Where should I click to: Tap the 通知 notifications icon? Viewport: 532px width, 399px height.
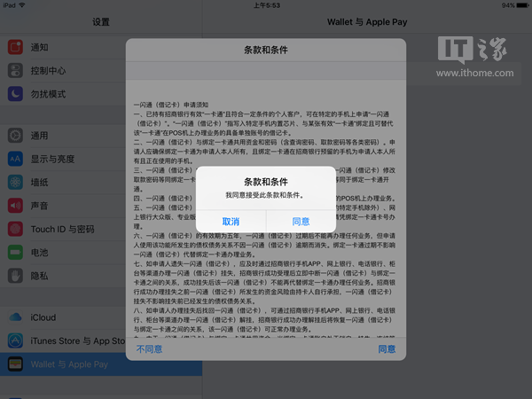click(15, 47)
